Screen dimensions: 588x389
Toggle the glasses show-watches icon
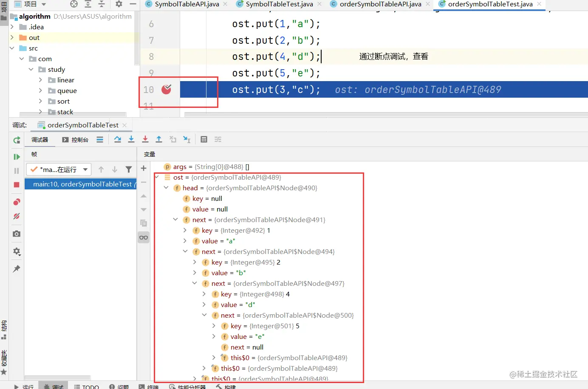pos(144,237)
